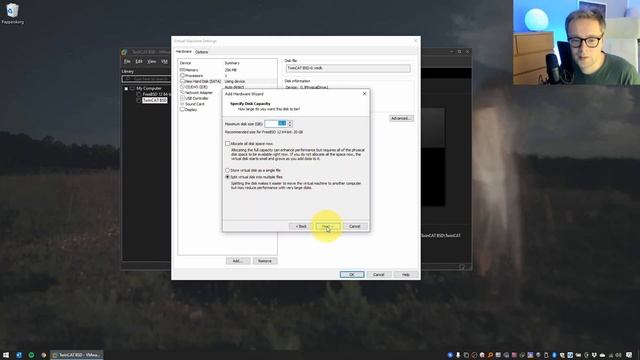Select Store virtual disk as single file
The height and width of the screenshot is (360, 640).
click(x=227, y=170)
